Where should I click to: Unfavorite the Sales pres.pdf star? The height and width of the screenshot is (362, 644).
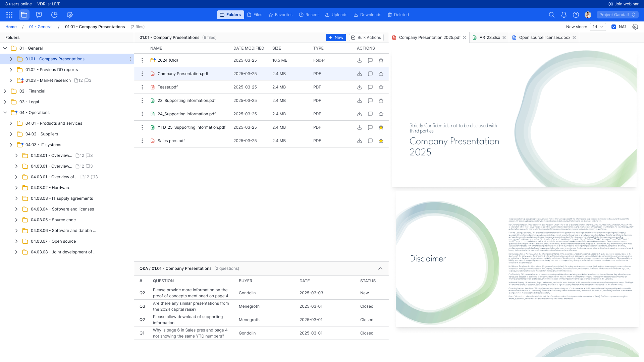(x=381, y=141)
